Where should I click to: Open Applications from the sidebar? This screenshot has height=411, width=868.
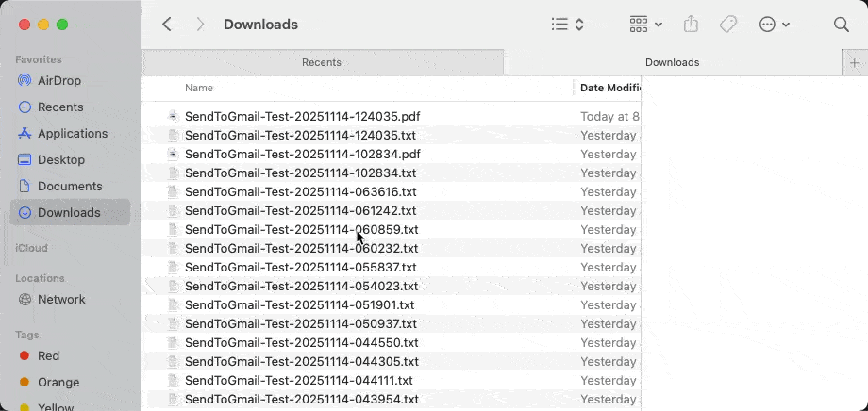pos(72,134)
